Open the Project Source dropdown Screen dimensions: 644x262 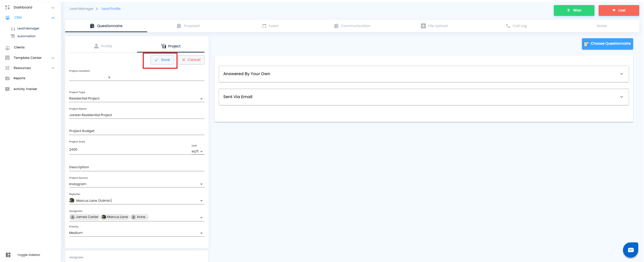(137, 184)
